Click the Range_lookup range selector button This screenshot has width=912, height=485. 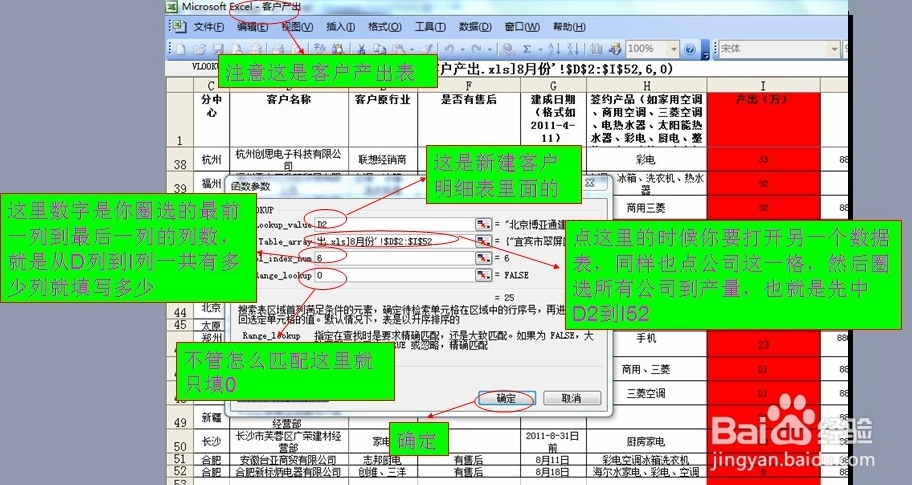pos(483,274)
